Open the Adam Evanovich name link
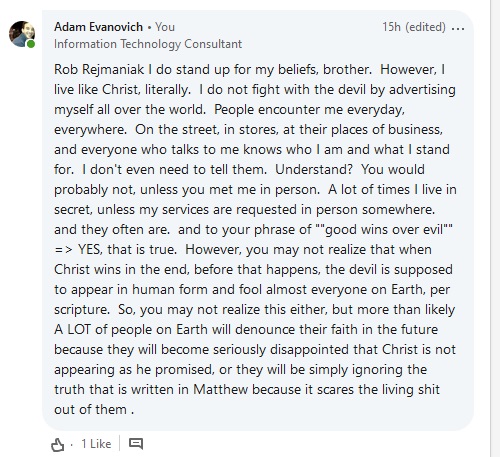 [98, 27]
